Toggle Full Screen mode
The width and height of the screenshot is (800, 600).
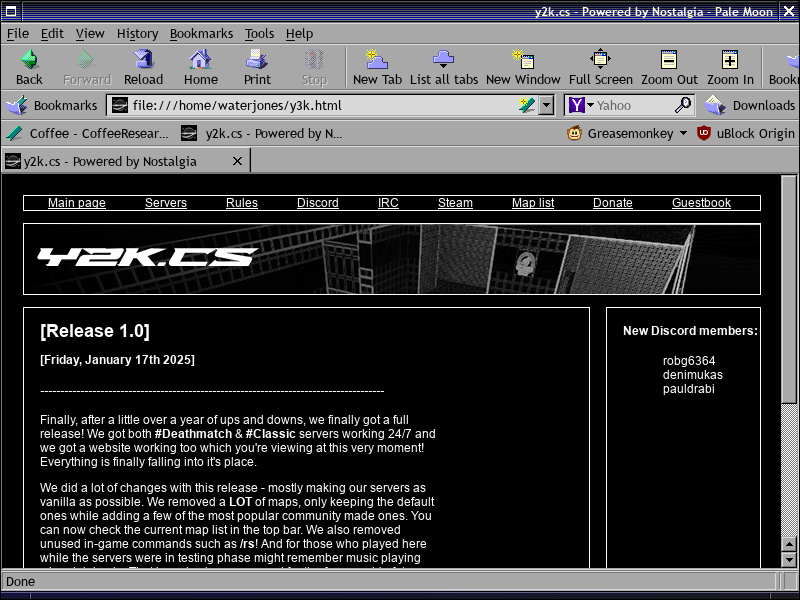click(600, 67)
